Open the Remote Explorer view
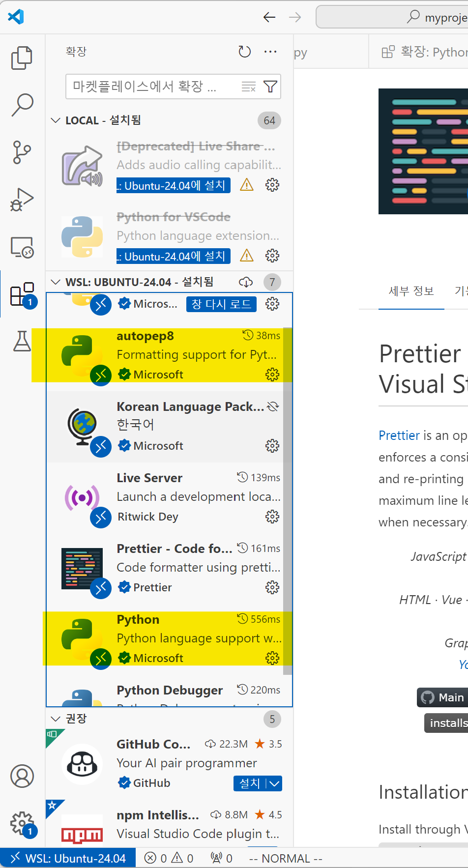 point(22,247)
